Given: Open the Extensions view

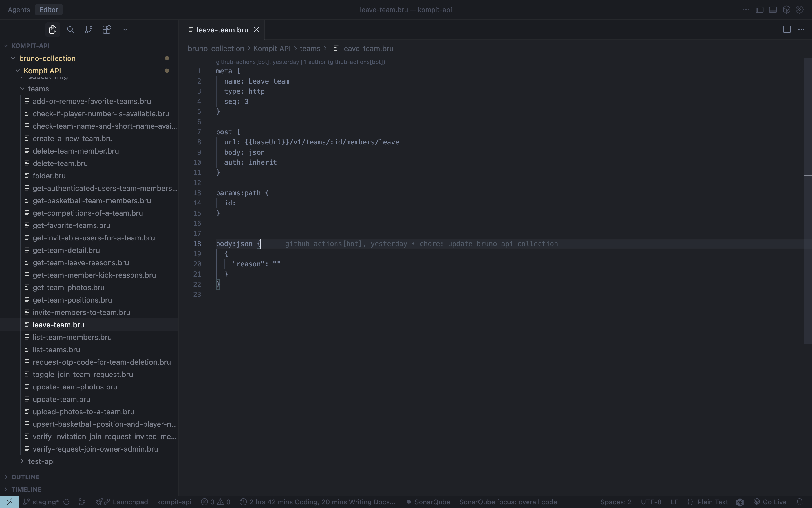Looking at the screenshot, I should click(x=107, y=30).
